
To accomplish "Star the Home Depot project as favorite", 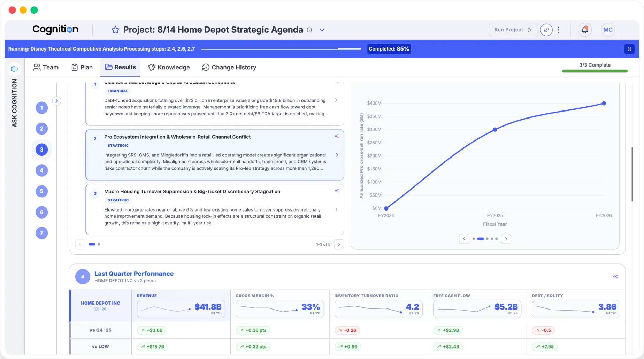I will point(115,30).
